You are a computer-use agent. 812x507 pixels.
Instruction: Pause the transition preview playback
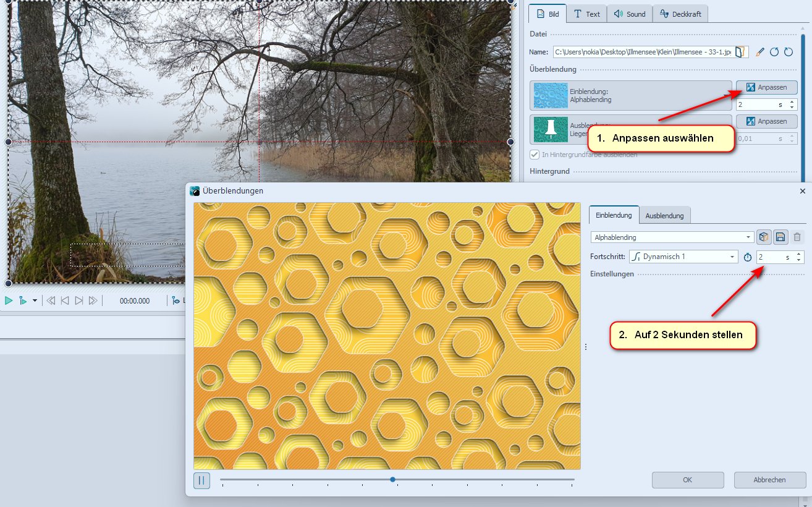click(x=201, y=480)
